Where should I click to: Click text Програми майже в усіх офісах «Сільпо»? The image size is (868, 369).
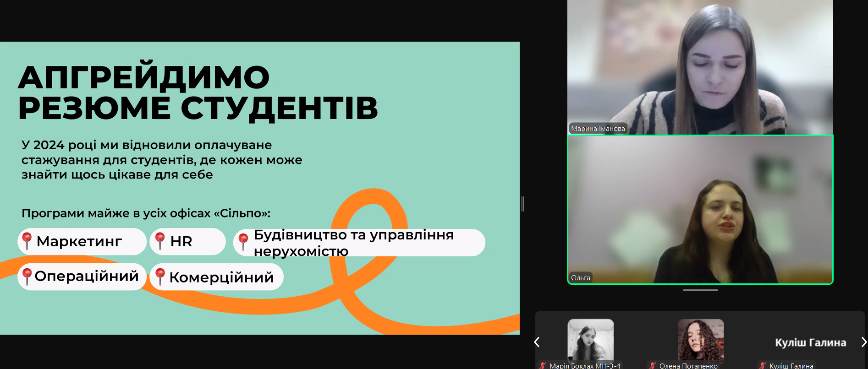(x=146, y=213)
